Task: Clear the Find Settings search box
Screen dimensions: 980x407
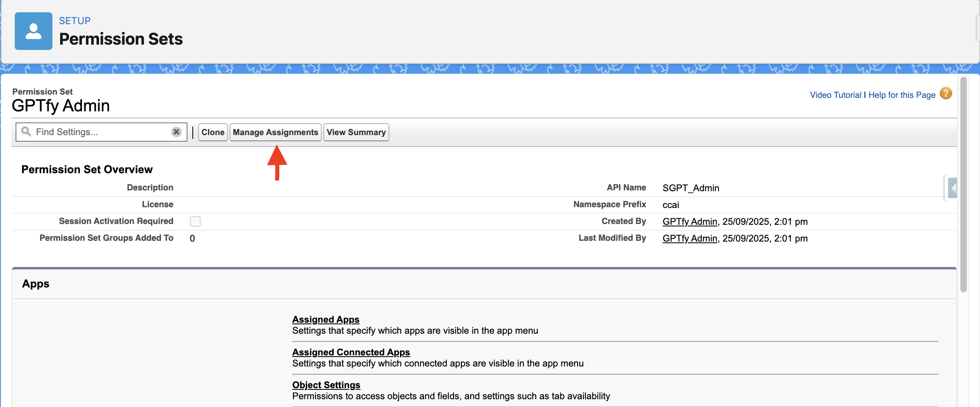Action: [x=176, y=132]
